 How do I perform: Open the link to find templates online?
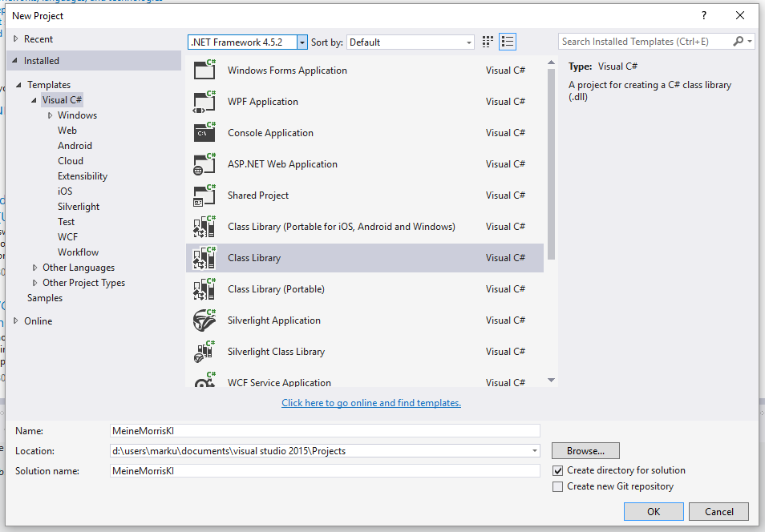[371, 403]
